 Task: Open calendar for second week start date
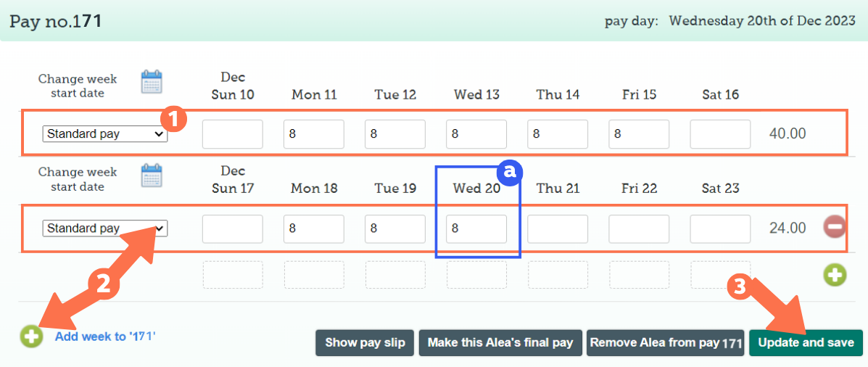tap(152, 176)
